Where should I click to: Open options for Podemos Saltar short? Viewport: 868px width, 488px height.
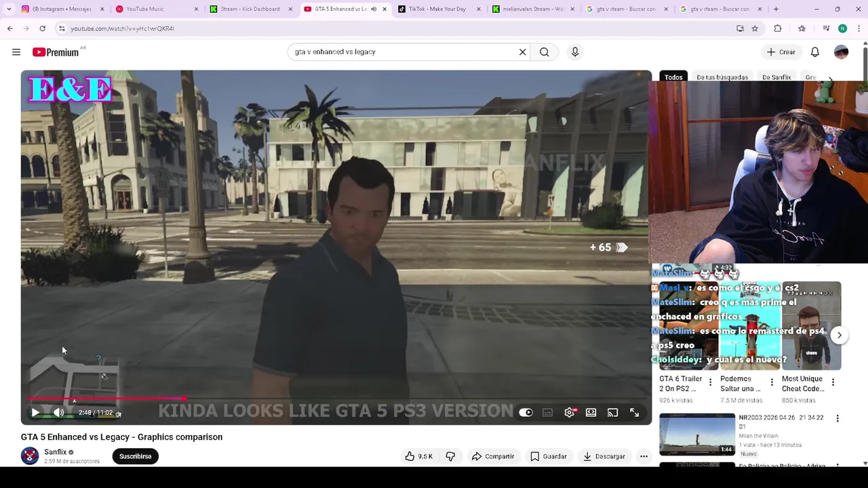(x=772, y=382)
